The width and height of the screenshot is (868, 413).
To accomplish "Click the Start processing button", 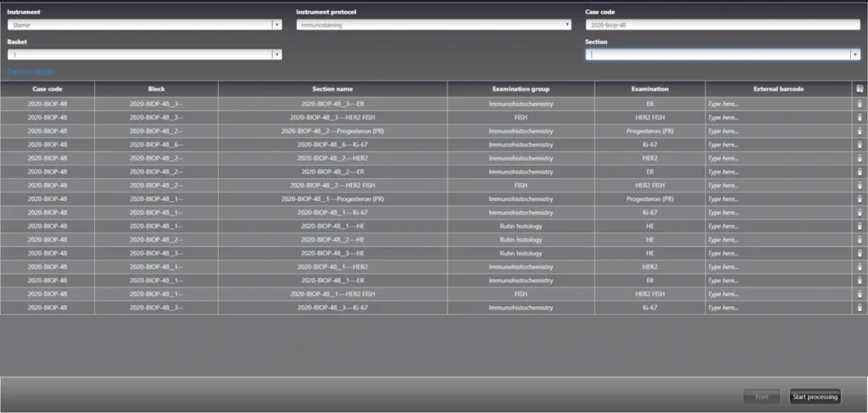I will click(815, 397).
